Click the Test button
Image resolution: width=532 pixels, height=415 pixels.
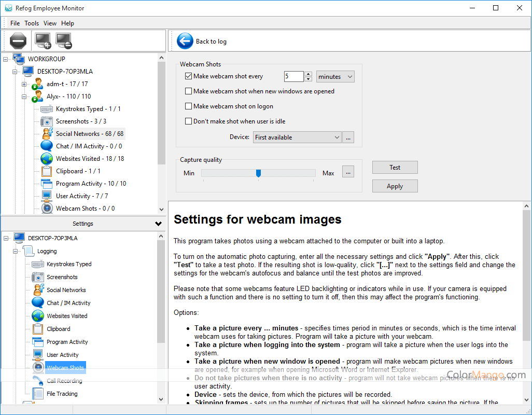click(x=395, y=168)
